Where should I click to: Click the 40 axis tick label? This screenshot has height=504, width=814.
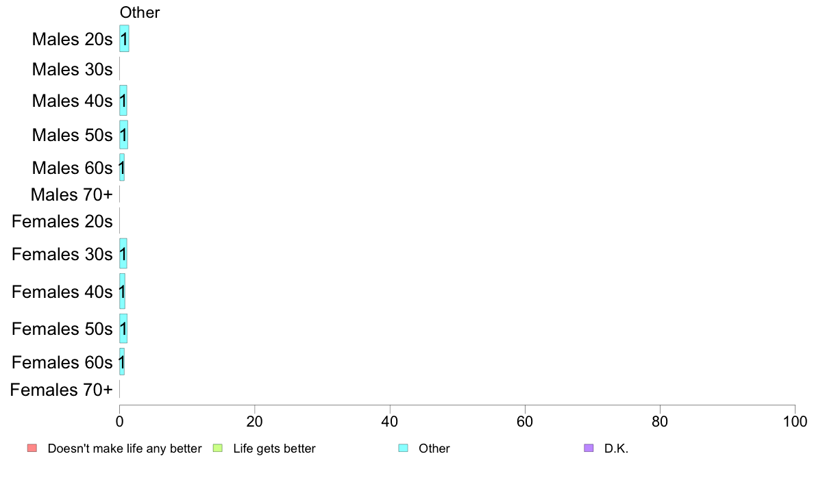(390, 421)
